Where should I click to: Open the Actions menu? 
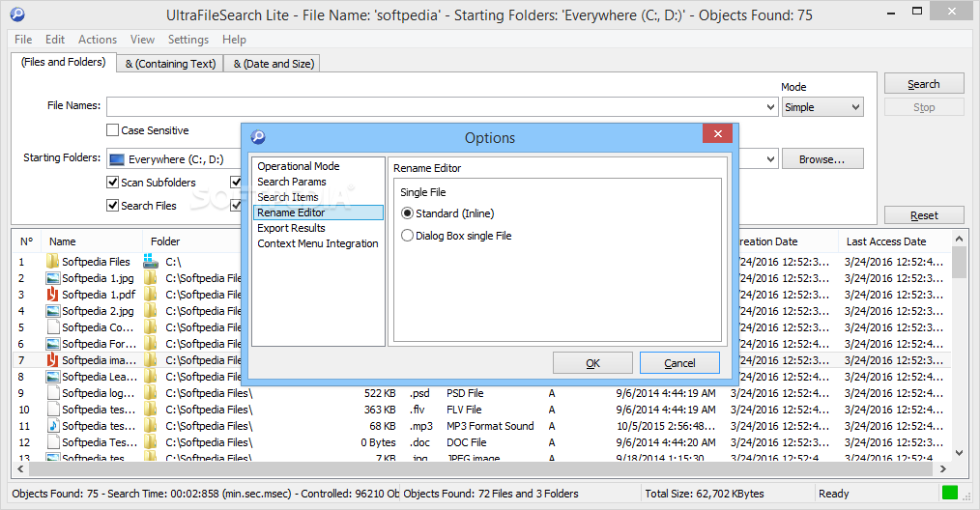98,40
